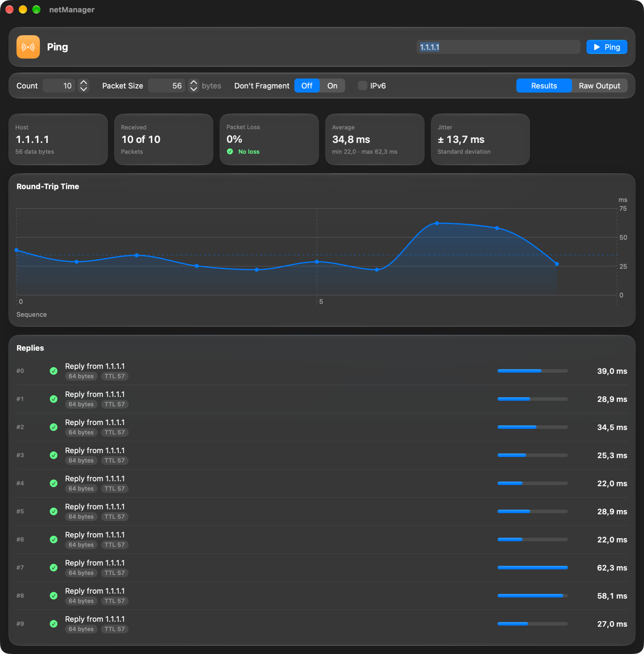The image size is (644, 654).
Task: Click the Replies section heading
Action: click(30, 348)
